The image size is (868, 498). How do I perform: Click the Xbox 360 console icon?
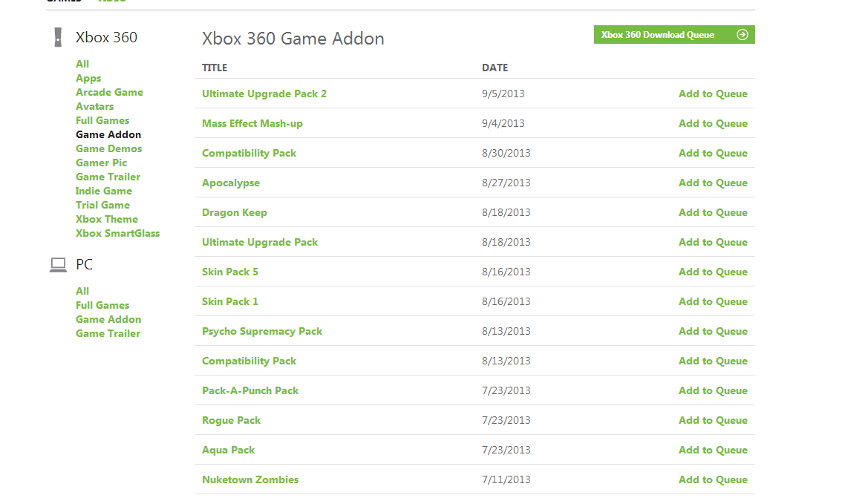pos(58,37)
